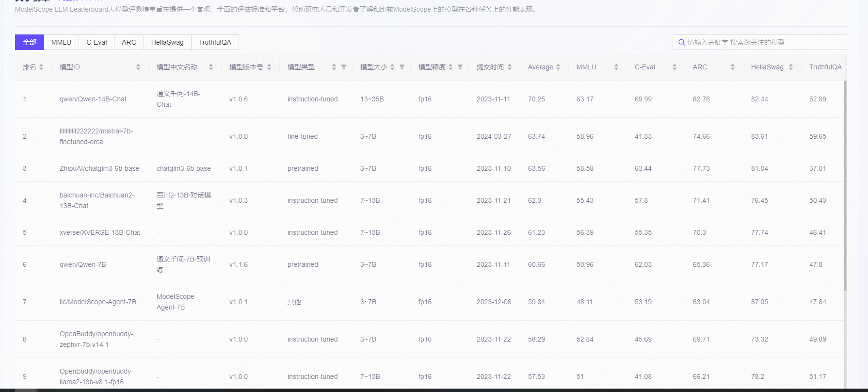
Task: Click TruthfulQA score 59.65
Action: (x=818, y=136)
